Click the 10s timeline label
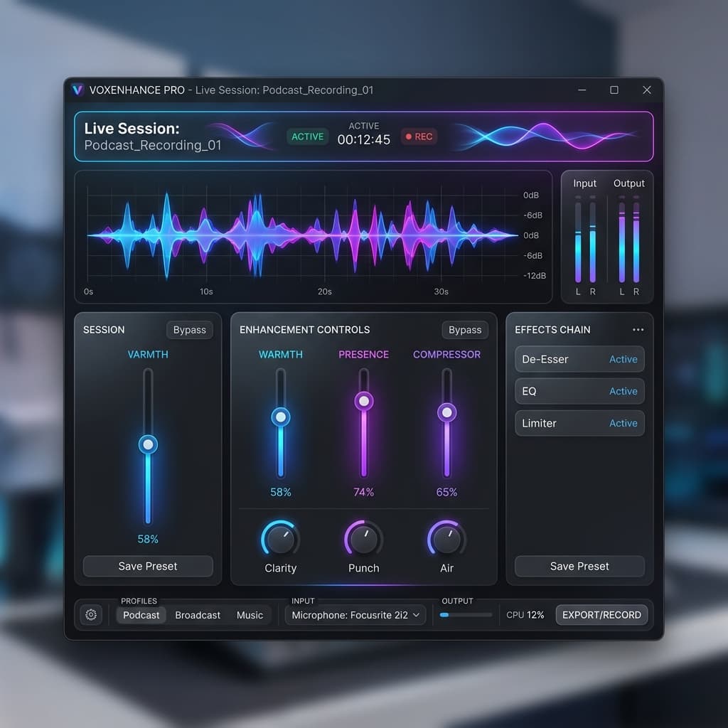The height and width of the screenshot is (728, 728). [x=206, y=291]
